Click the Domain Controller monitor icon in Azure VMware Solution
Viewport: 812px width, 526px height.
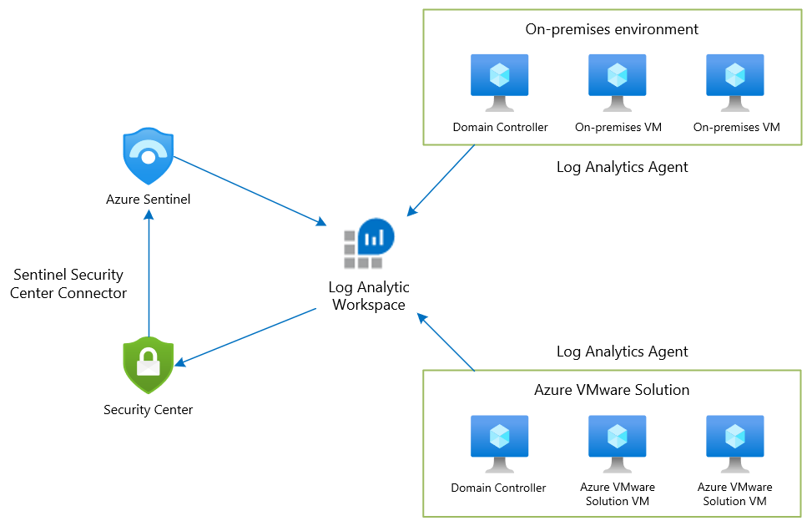[x=499, y=444]
